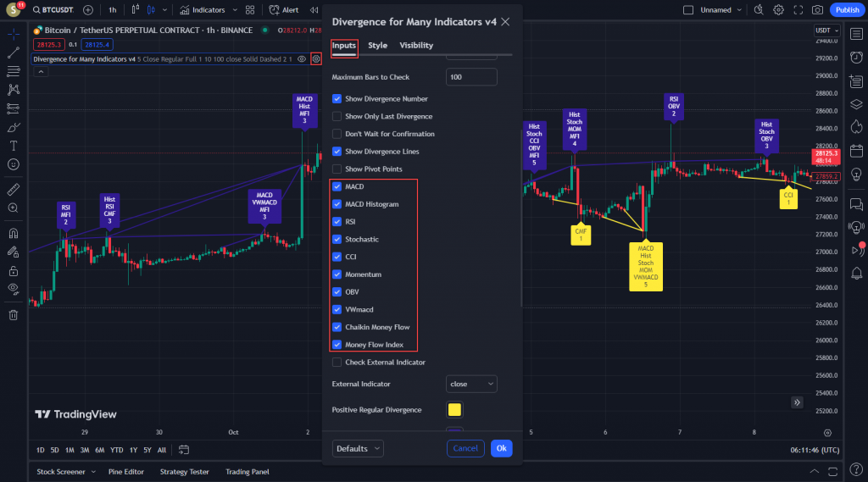Select the YTD time range

coord(117,450)
